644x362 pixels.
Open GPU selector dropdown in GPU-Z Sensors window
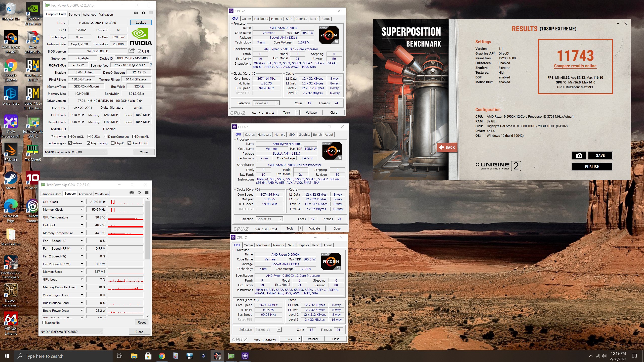click(x=71, y=332)
